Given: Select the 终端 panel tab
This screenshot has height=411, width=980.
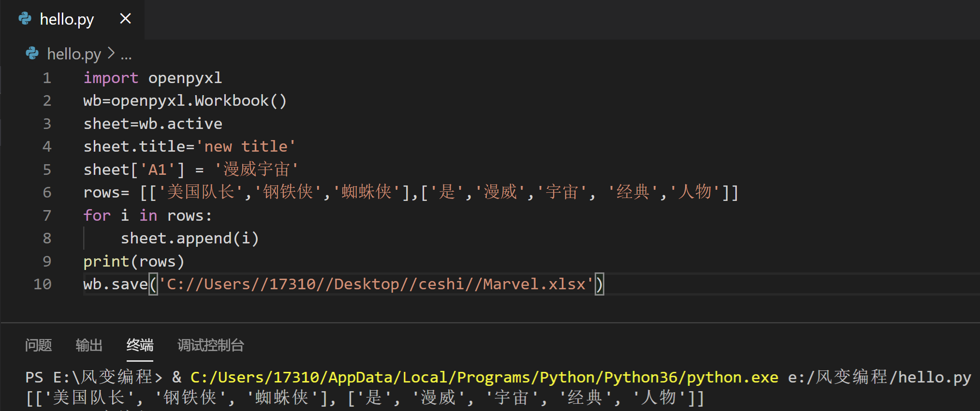Looking at the screenshot, I should coord(140,345).
